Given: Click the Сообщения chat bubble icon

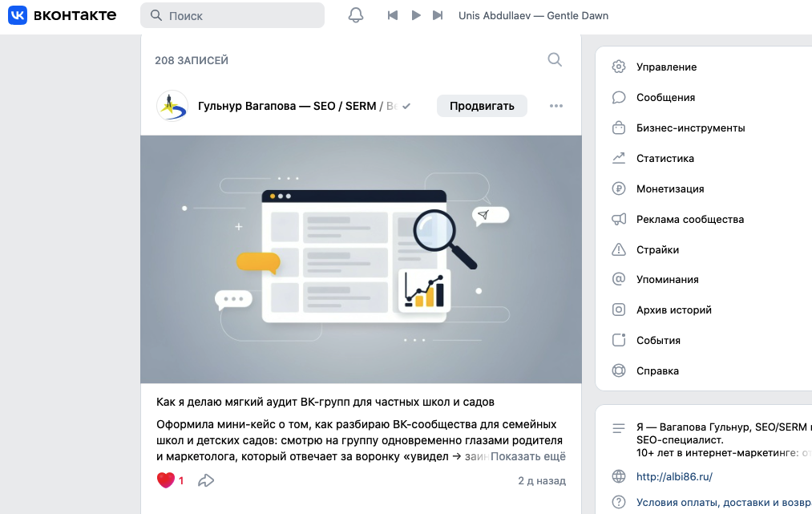Looking at the screenshot, I should coord(619,97).
